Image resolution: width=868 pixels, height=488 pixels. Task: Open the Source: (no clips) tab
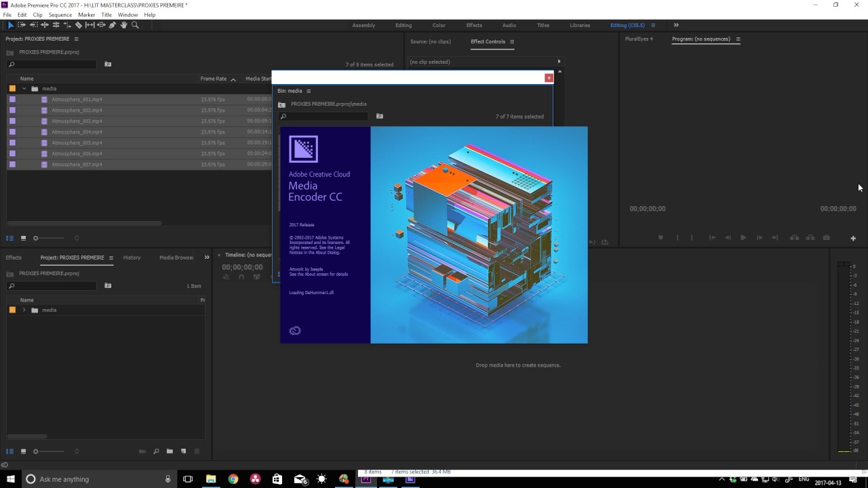(x=430, y=42)
